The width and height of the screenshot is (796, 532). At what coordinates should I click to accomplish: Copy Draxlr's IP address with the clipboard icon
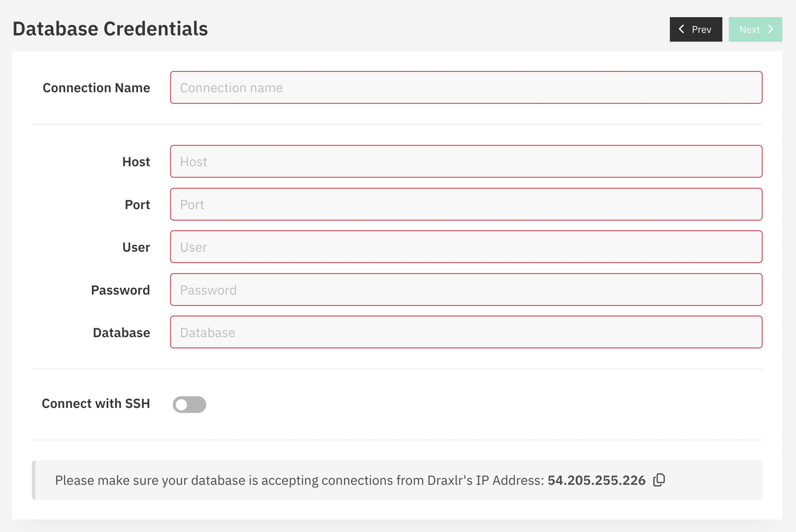[x=659, y=480]
